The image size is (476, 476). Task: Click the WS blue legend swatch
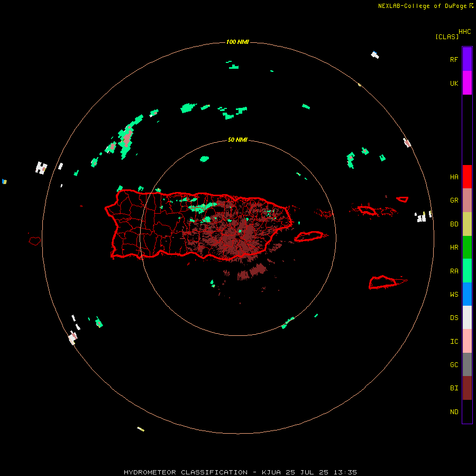467,294
